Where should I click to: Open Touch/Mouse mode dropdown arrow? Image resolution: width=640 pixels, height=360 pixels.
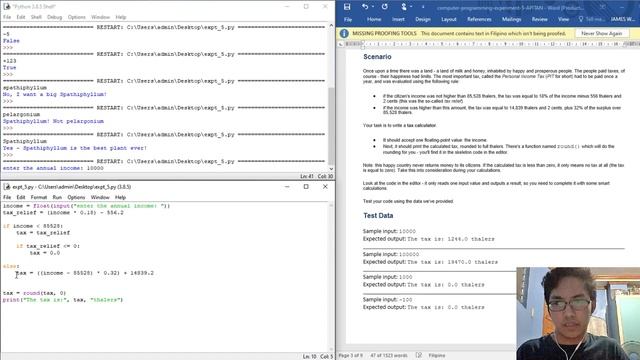(411, 7)
